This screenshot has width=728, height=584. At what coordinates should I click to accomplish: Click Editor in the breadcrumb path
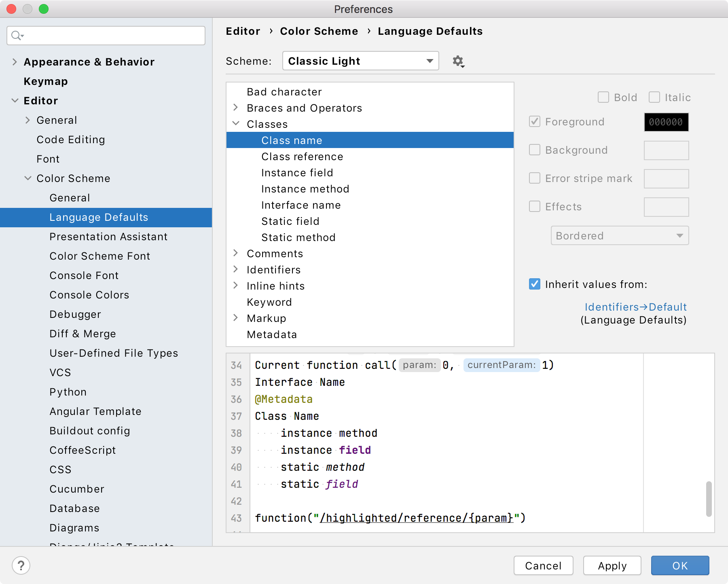[242, 31]
